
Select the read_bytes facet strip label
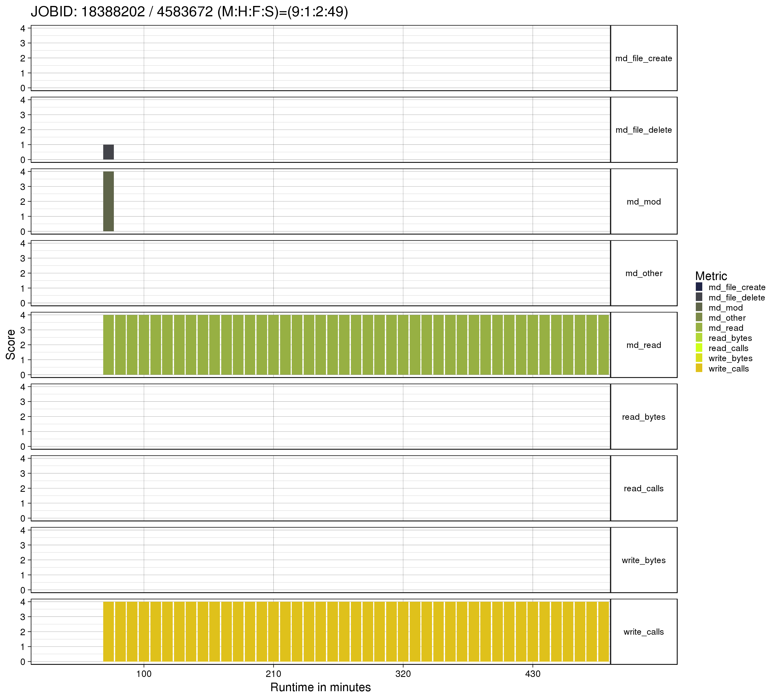tap(643, 417)
